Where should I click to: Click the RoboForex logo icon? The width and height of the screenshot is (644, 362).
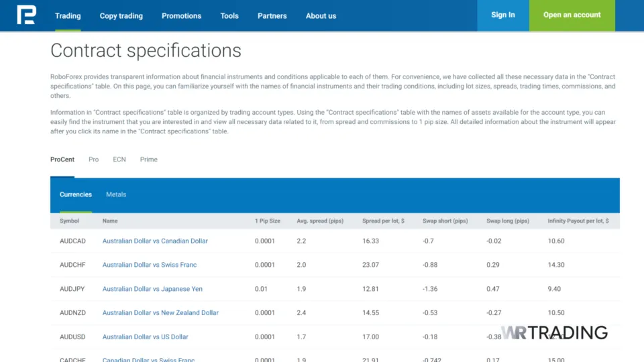26,15
